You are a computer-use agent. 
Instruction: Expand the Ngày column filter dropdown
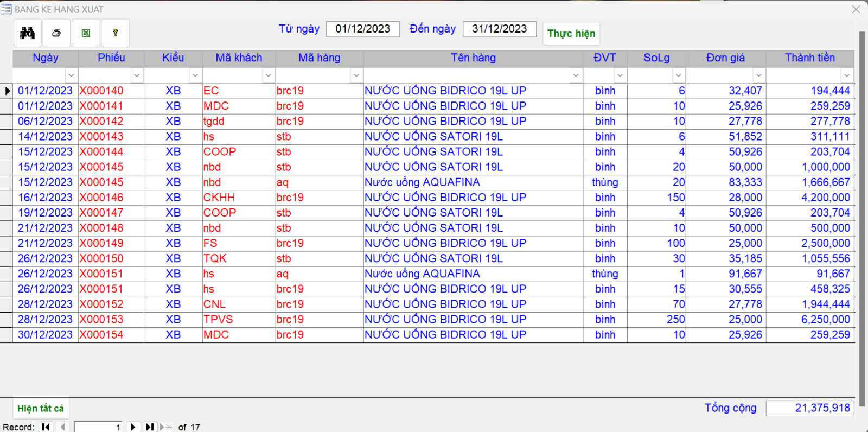71,75
